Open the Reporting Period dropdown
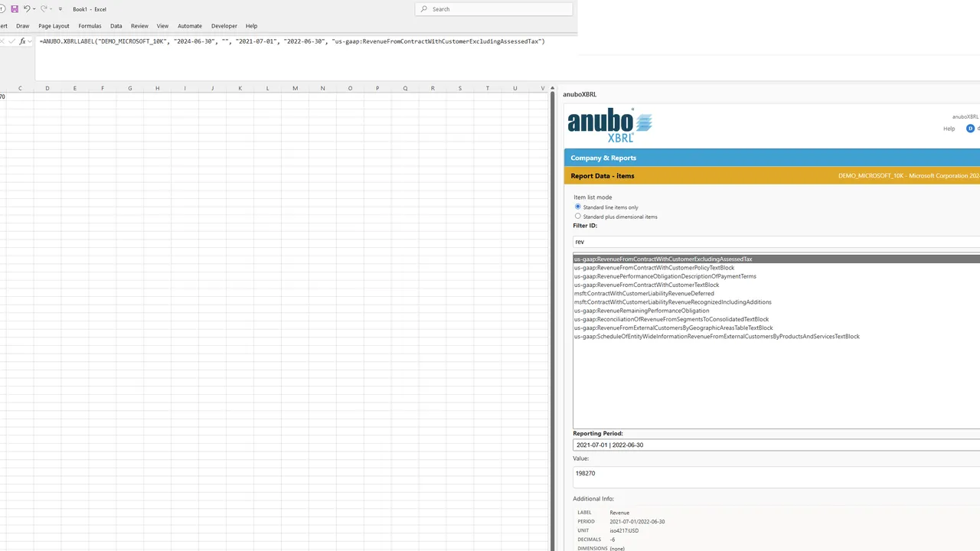980x551 pixels. 776,445
